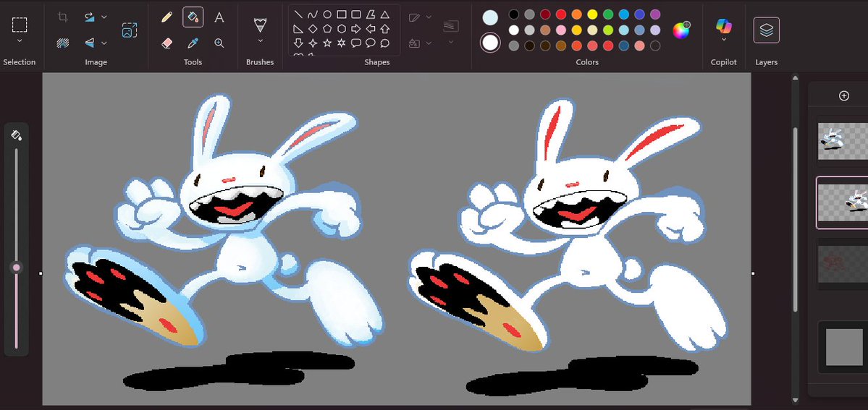Choose the Six-point star shape
868x410 pixels.
point(342,43)
